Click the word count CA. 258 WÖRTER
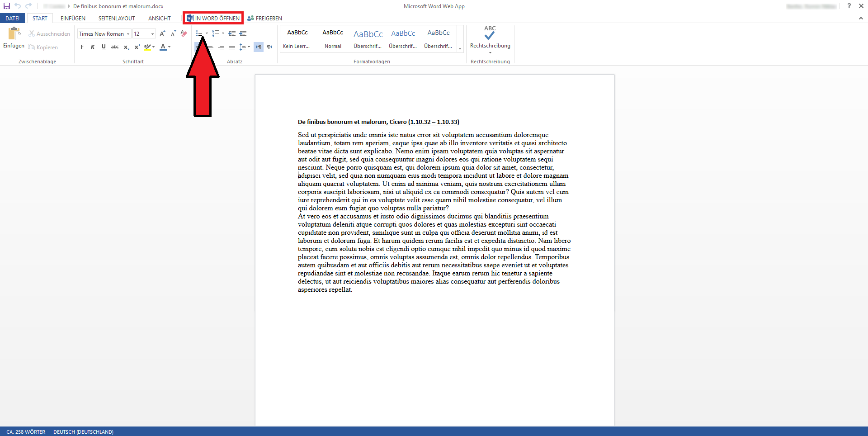 click(x=26, y=432)
